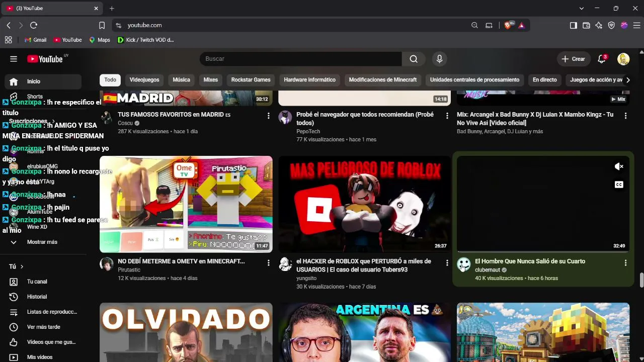
Task: Open Historial in the sidebar
Action: coord(43,297)
